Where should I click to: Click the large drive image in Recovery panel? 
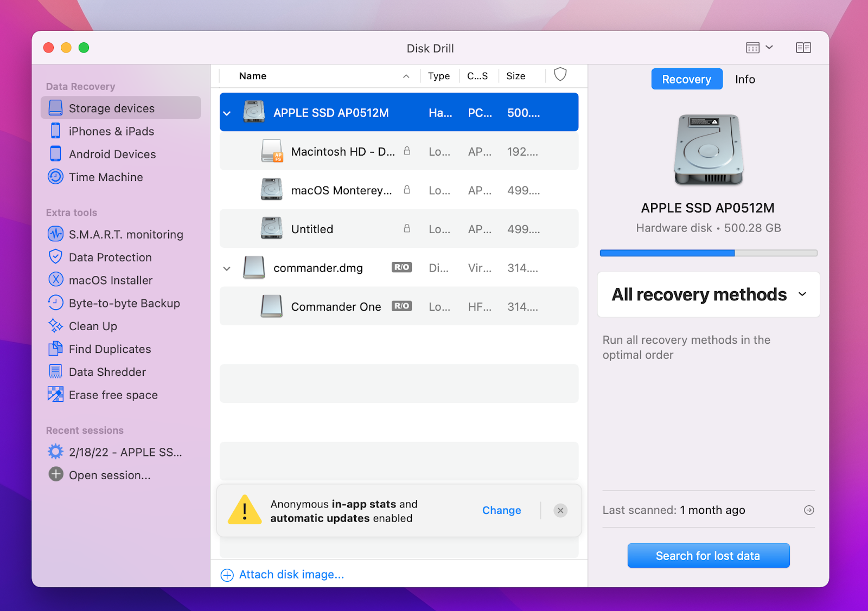(709, 150)
